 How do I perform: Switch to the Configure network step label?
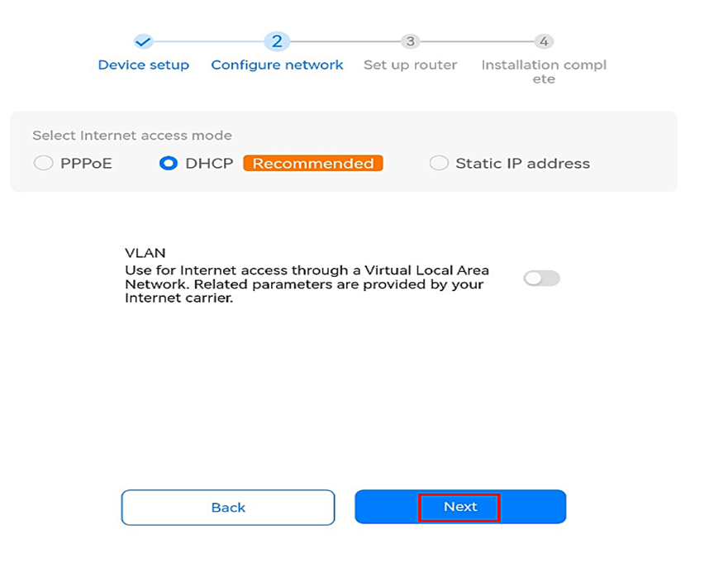pos(277,65)
